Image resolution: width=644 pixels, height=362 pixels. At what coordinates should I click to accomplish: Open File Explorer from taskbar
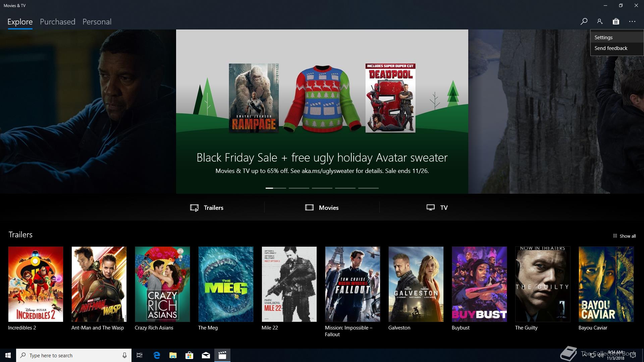pos(173,355)
